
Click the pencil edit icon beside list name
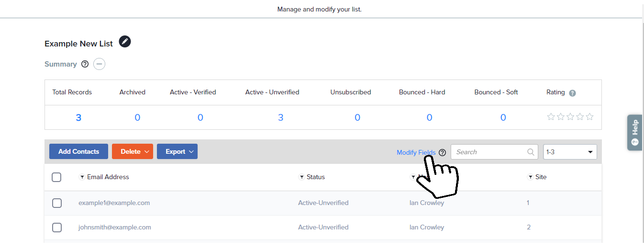(125, 42)
